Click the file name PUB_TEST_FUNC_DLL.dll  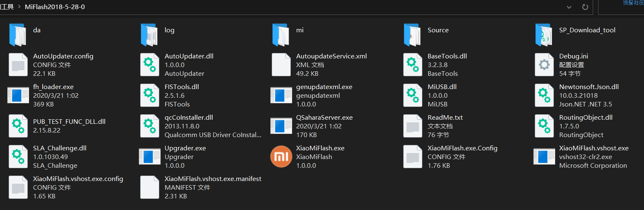69,122
